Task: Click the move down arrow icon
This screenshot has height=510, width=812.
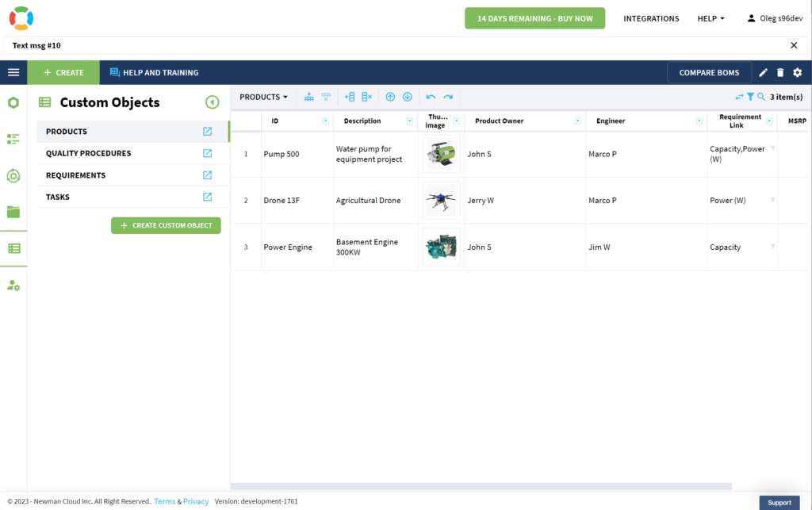Action: (408, 97)
